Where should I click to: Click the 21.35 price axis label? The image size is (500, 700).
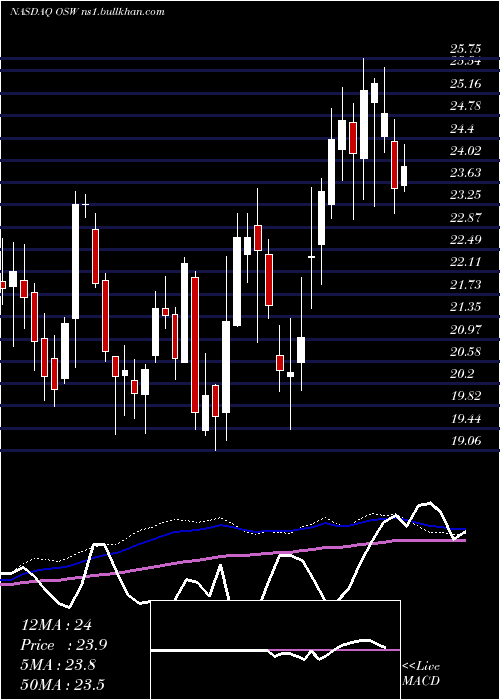(466, 307)
